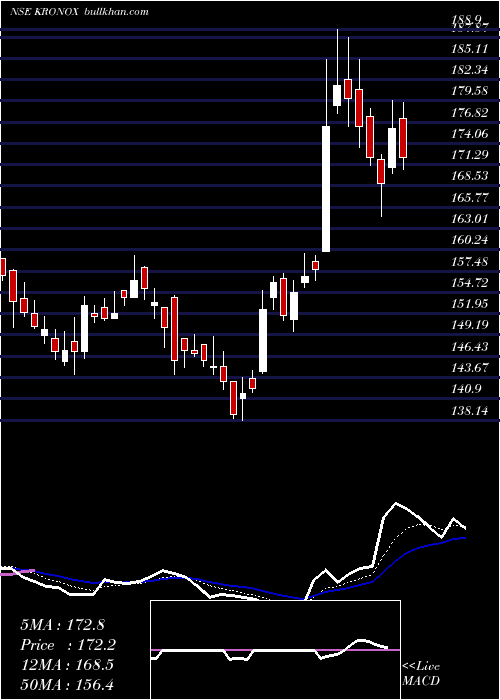The width and height of the screenshot is (500, 700).
Task: Select the 140.9 price axis label
Action: pos(467,389)
